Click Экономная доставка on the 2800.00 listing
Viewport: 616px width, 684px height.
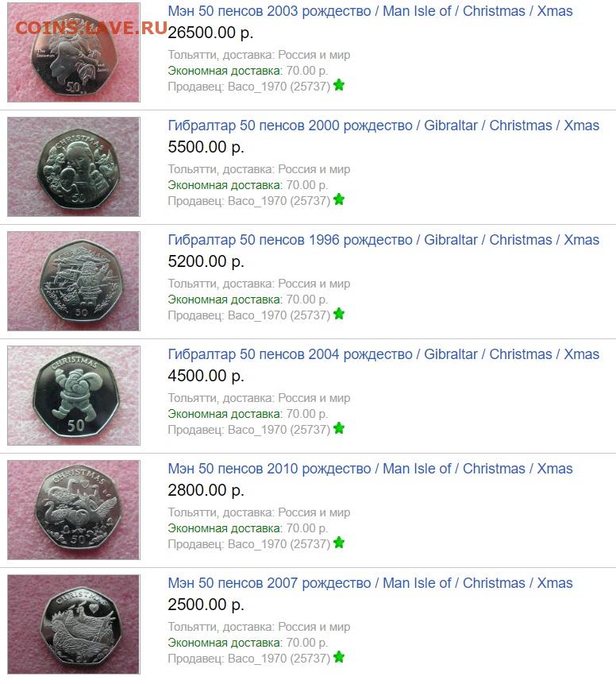(225, 528)
